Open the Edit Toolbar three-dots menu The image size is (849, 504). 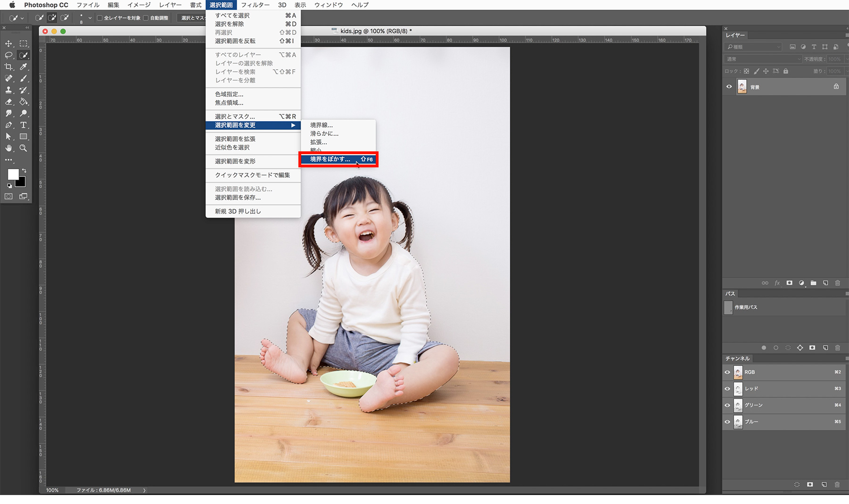(x=8, y=160)
